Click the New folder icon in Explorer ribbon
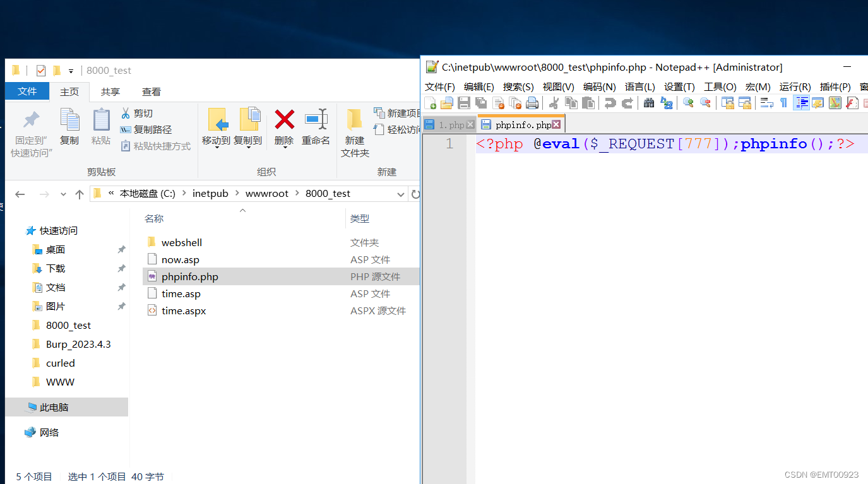Viewport: 868px width, 484px height. pos(354,119)
